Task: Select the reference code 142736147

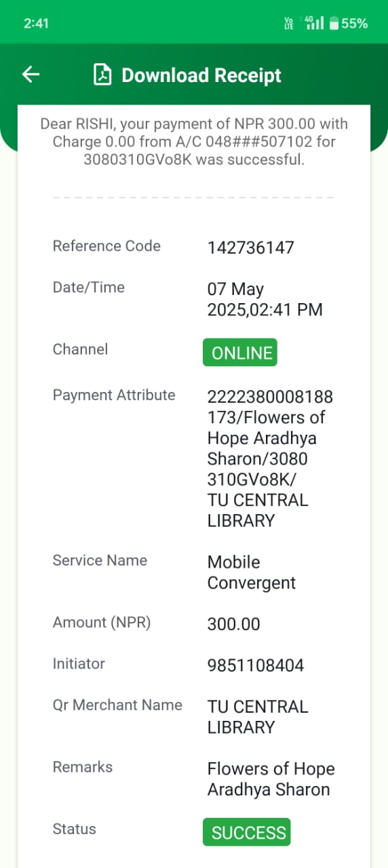Action: (x=251, y=248)
